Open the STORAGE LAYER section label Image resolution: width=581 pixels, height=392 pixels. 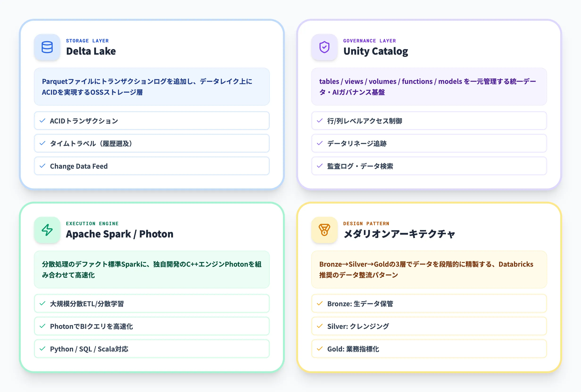87,41
